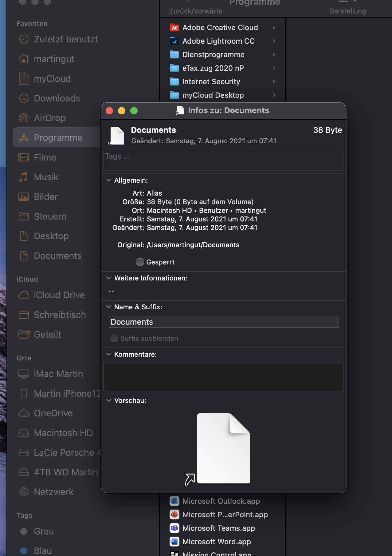
Task: Click the Programme applications icon
Action: (24, 137)
